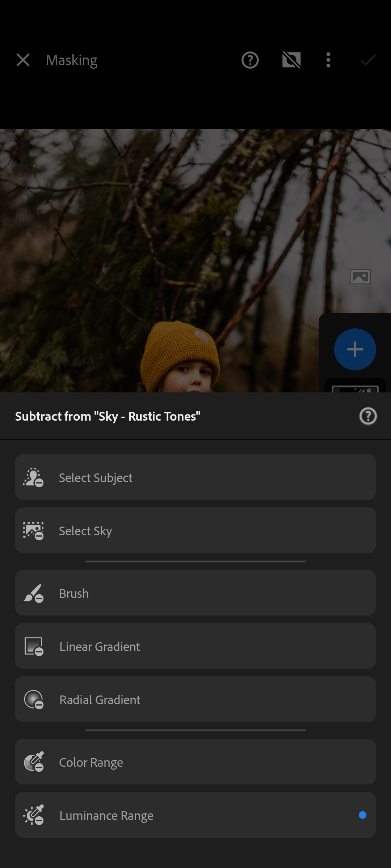Viewport: 391px width, 868px height.
Task: Tap the image icon over the photo
Action: point(360,277)
